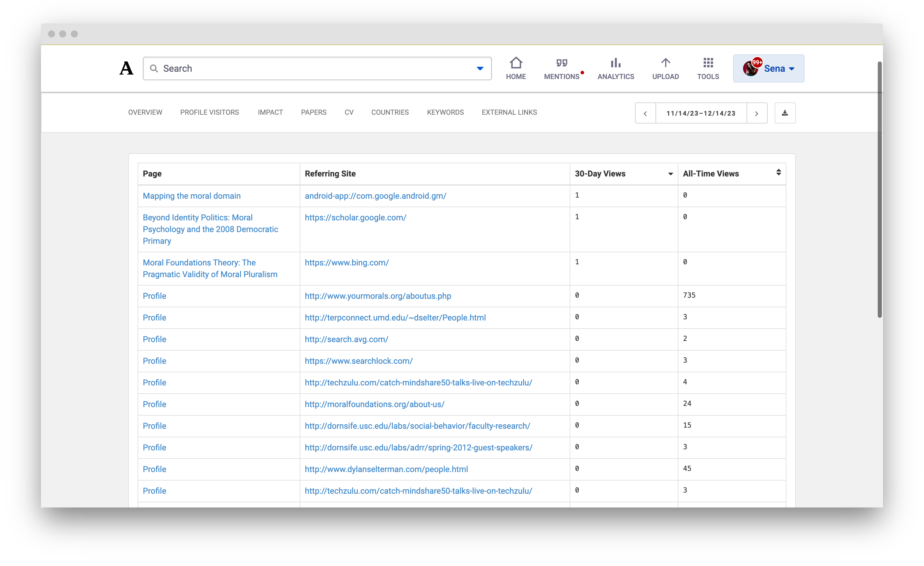Switch to the Profile Visitors tab

[209, 112]
